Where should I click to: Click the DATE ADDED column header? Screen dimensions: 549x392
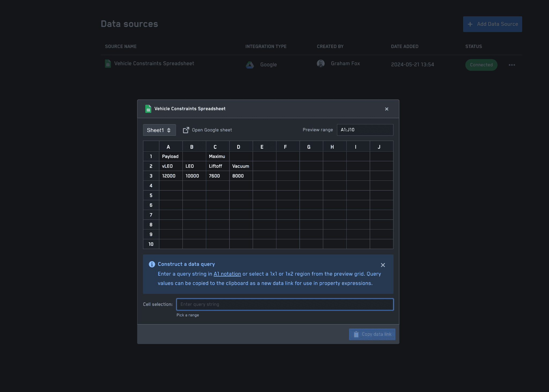(405, 46)
